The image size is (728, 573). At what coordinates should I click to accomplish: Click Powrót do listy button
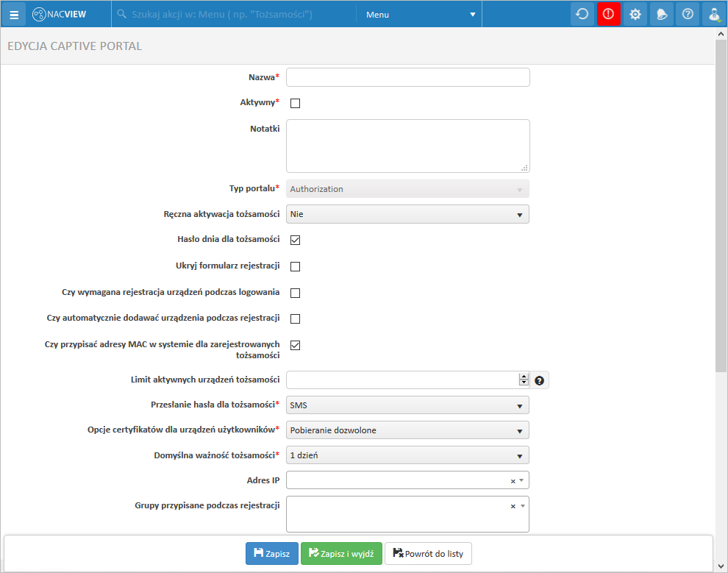428,554
